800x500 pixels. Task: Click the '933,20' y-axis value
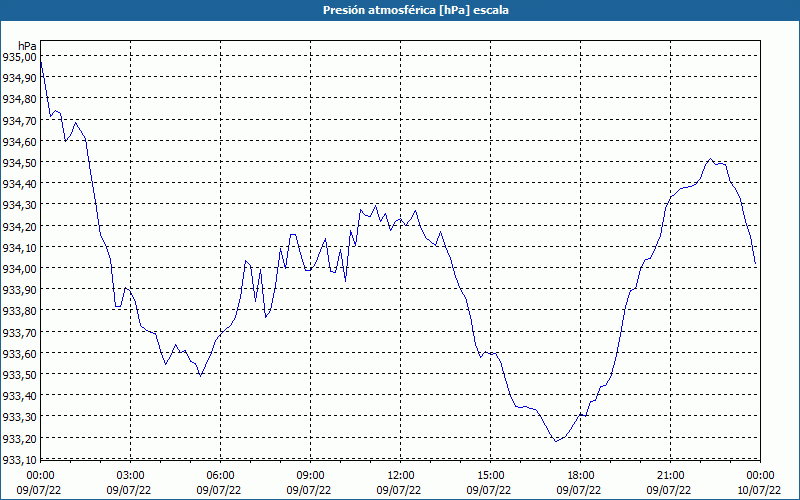tap(19, 439)
